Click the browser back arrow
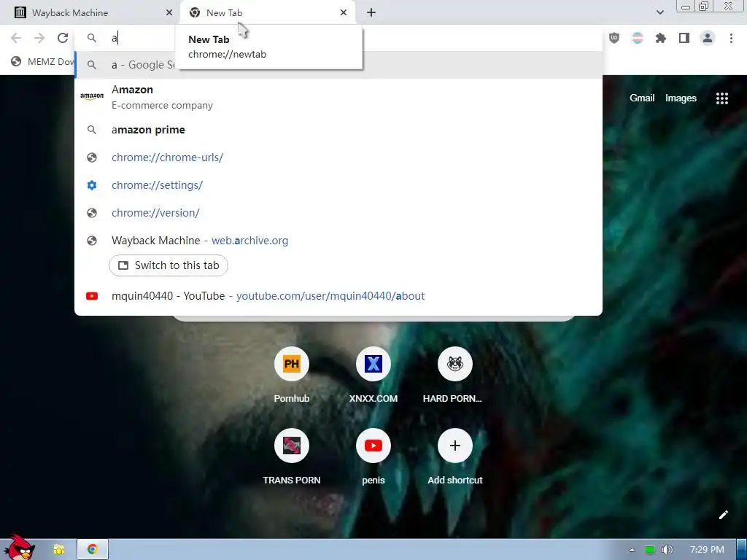 click(16, 38)
